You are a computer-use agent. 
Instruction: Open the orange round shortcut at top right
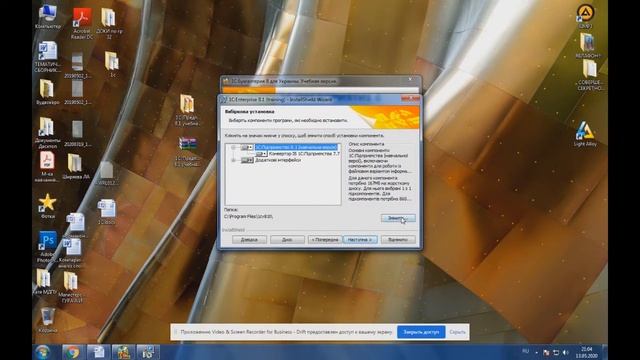coord(586,16)
